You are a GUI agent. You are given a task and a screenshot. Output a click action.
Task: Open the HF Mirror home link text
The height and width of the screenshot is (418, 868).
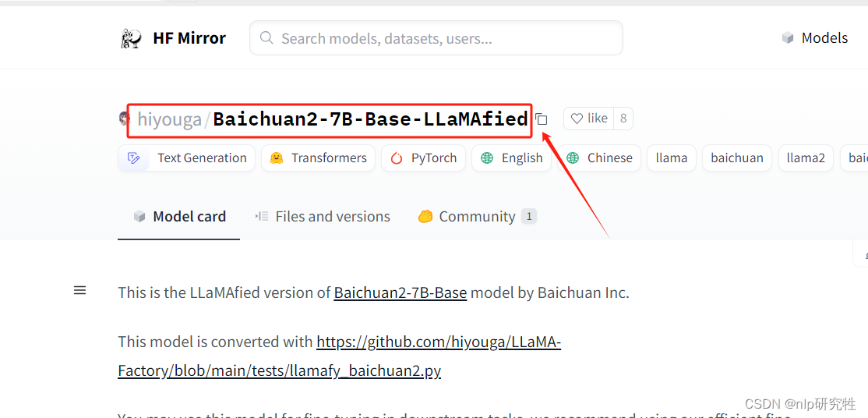189,38
